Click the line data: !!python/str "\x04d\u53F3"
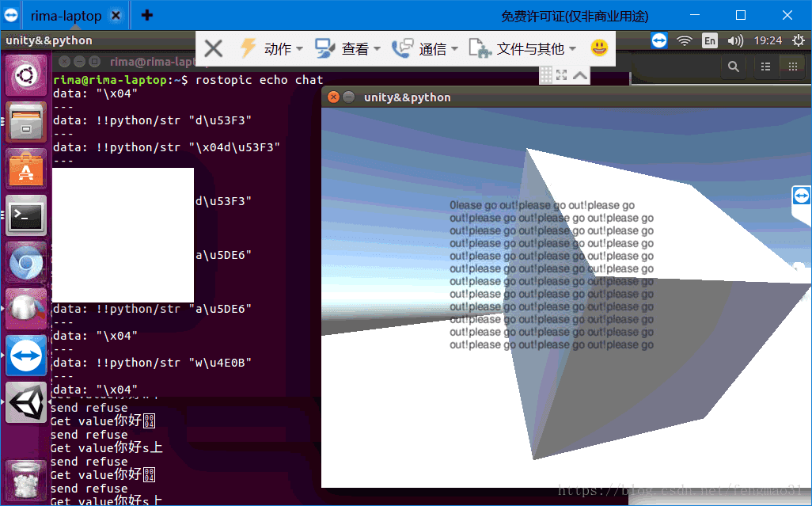The width and height of the screenshot is (812, 506). click(167, 147)
